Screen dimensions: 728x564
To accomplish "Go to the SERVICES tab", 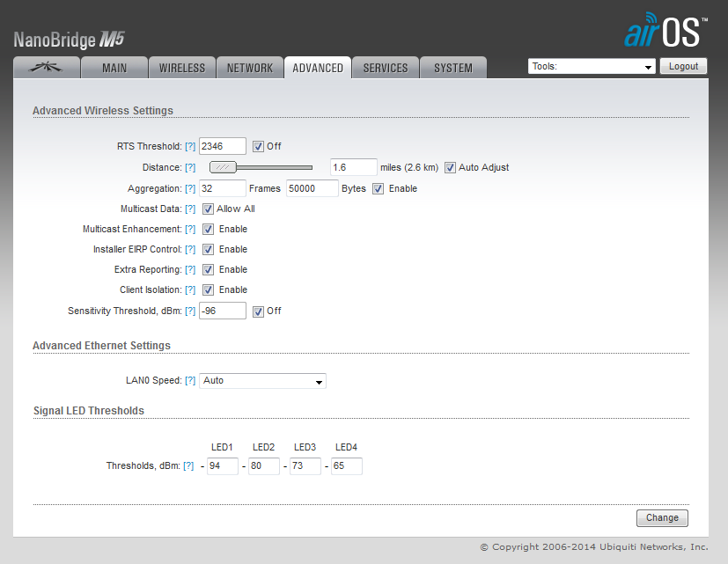I will [386, 68].
